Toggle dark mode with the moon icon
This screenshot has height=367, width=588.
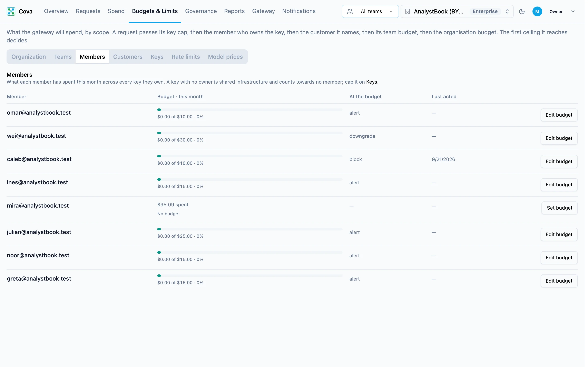click(522, 11)
